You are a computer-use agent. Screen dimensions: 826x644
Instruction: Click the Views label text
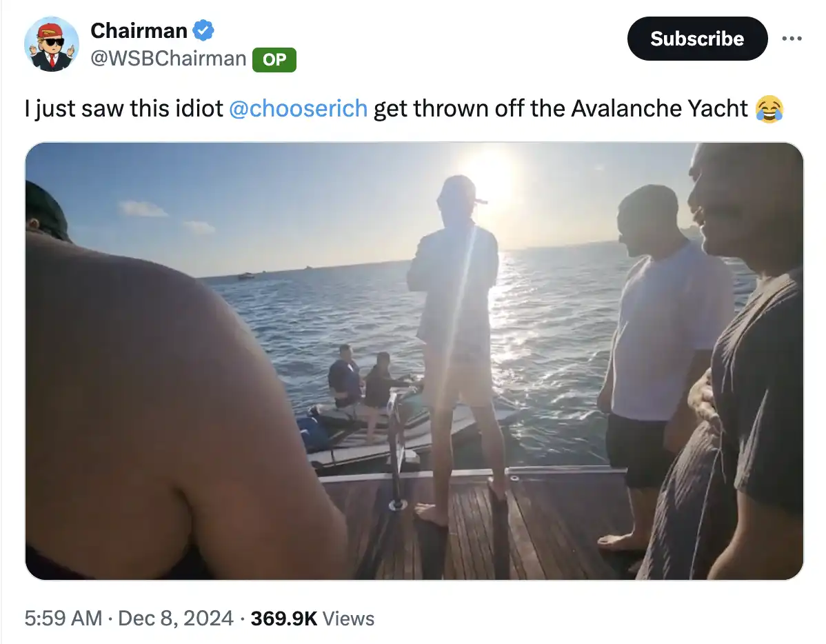[x=348, y=618]
